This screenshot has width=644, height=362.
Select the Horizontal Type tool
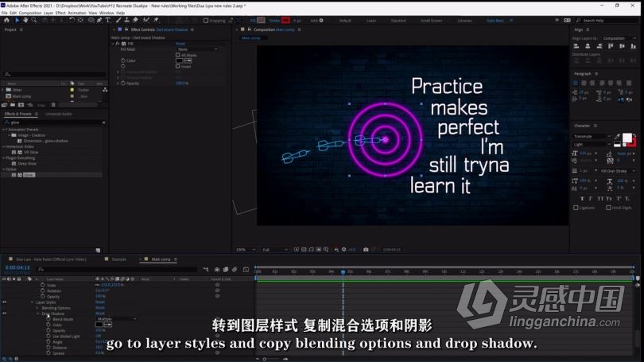tap(107, 20)
